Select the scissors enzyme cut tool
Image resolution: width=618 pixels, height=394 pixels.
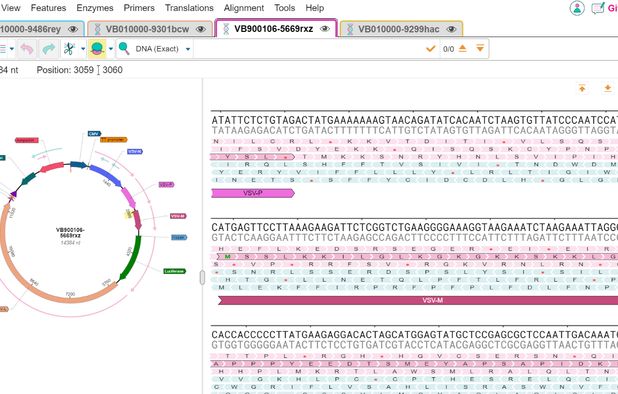pos(69,49)
